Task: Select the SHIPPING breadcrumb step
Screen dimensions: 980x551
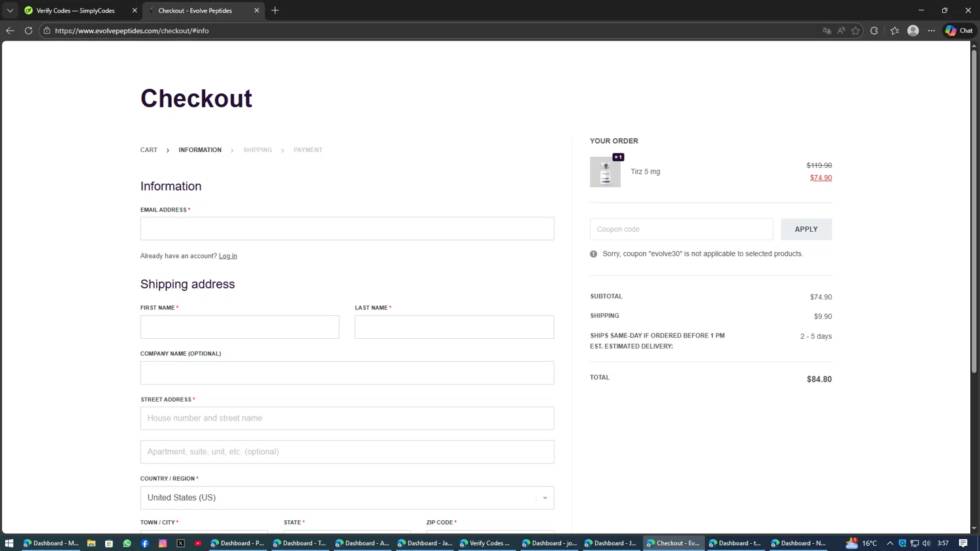Action: (257, 150)
